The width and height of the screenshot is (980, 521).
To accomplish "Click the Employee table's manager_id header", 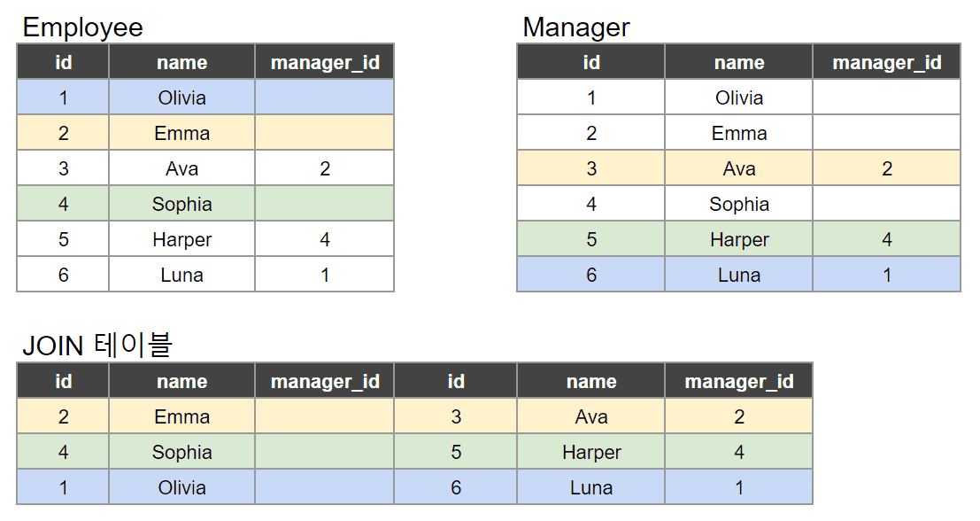I will click(324, 62).
